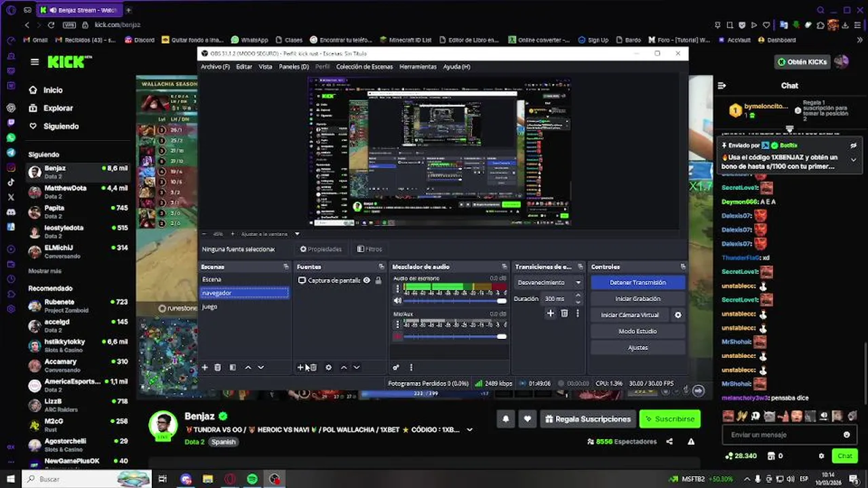The height and width of the screenshot is (488, 868).
Task: Click green Suscribirse button
Action: 669,419
